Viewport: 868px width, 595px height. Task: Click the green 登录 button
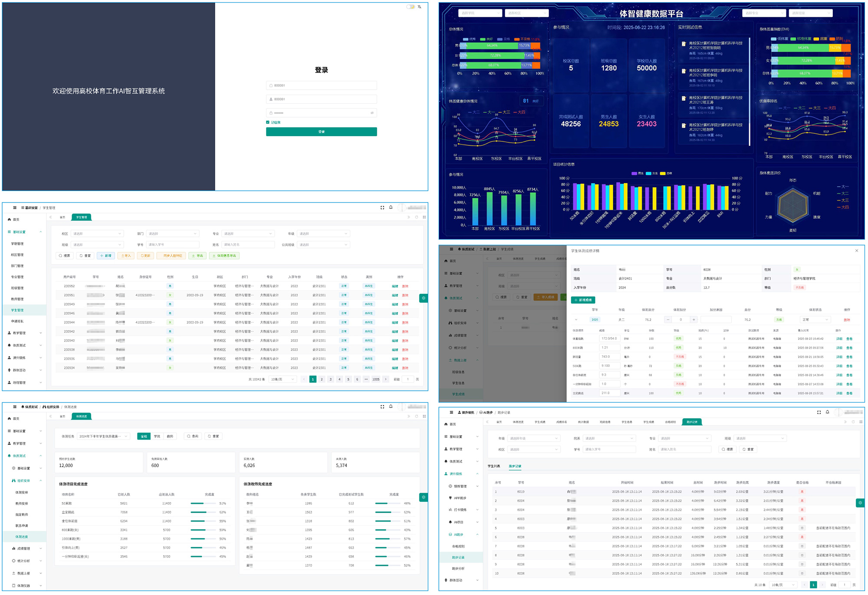click(321, 132)
